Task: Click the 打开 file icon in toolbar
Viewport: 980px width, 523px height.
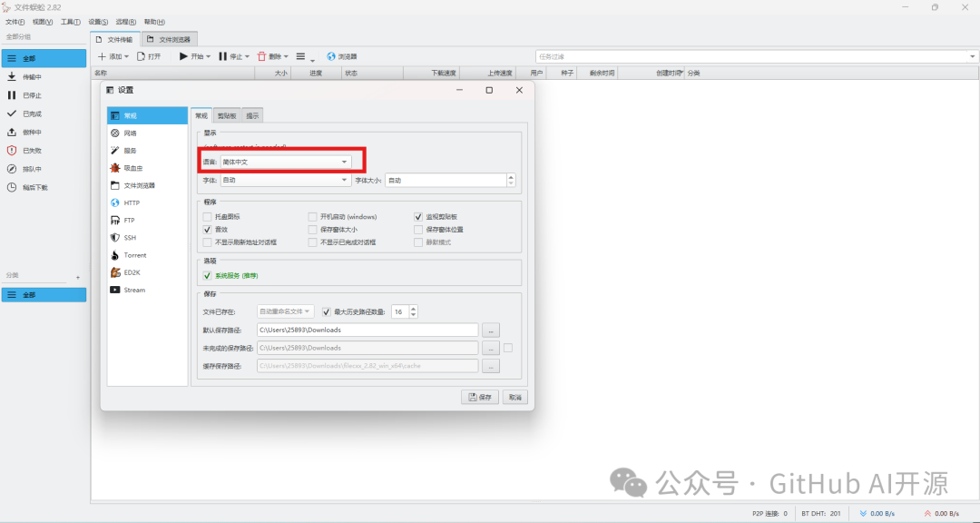Action: (142, 56)
